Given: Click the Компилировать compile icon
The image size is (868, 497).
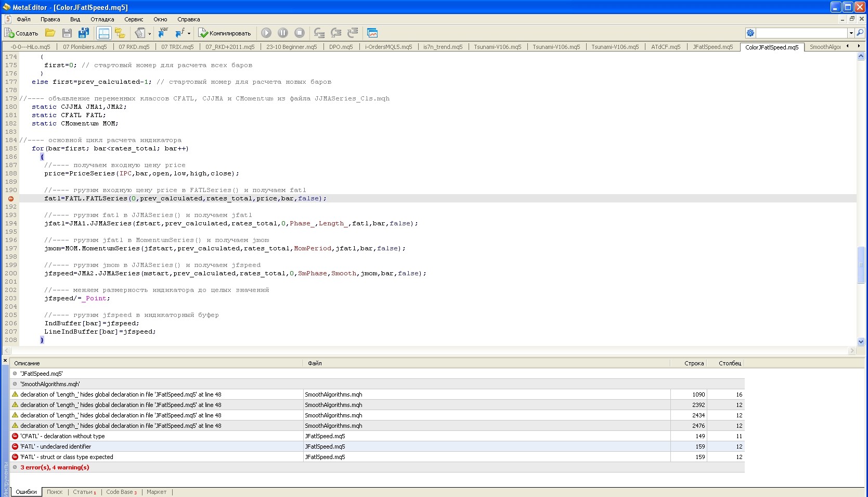Looking at the screenshot, I should 203,33.
